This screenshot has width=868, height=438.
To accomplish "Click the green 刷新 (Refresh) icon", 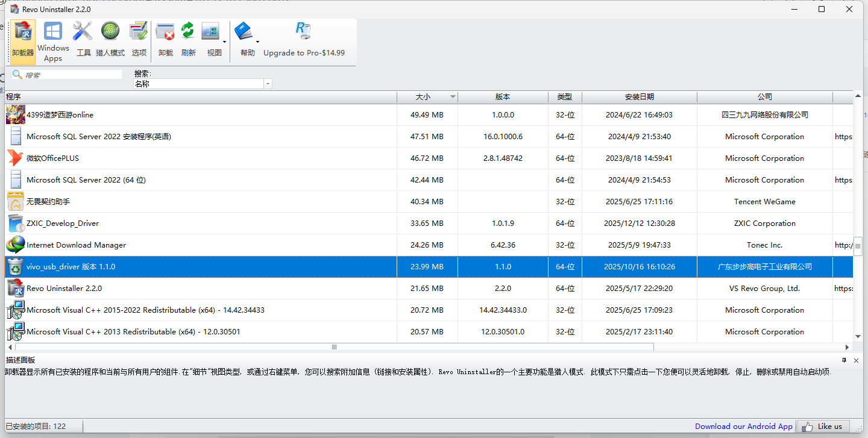I will 188,31.
